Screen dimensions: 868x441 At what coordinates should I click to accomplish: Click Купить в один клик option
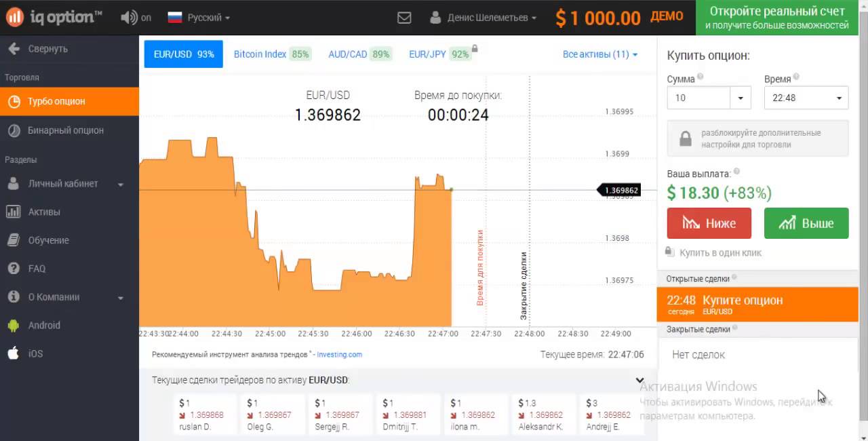click(714, 252)
